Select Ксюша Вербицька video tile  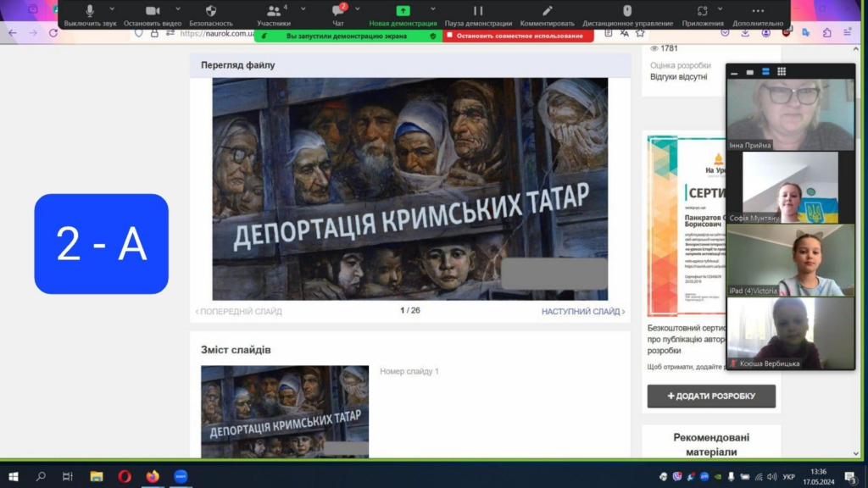791,333
